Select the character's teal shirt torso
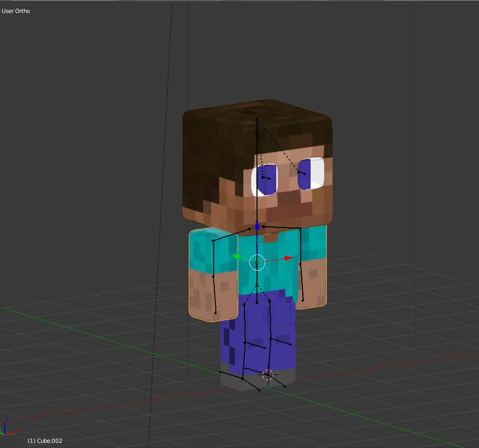The width and height of the screenshot is (479, 448). (x=268, y=265)
